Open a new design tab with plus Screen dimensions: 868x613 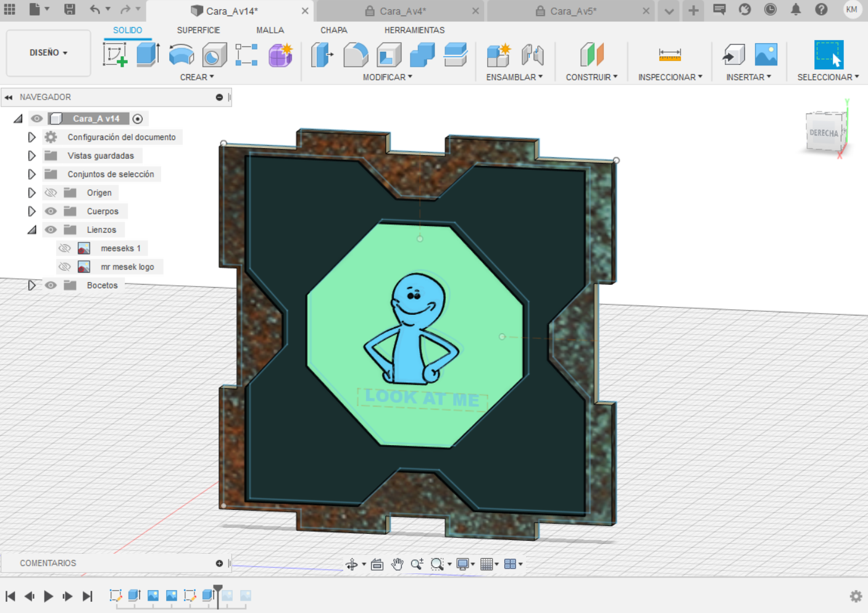point(693,10)
